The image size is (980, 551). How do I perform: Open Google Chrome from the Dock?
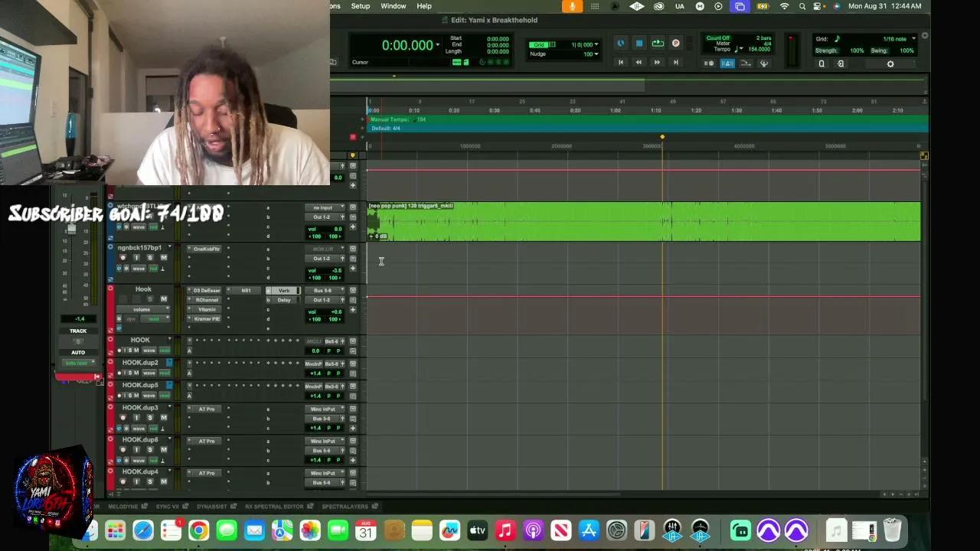click(x=198, y=530)
